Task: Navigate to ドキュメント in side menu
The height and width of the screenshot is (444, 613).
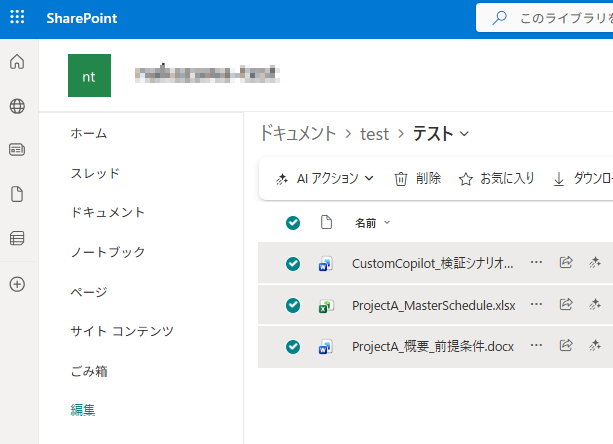Action: pos(108,212)
